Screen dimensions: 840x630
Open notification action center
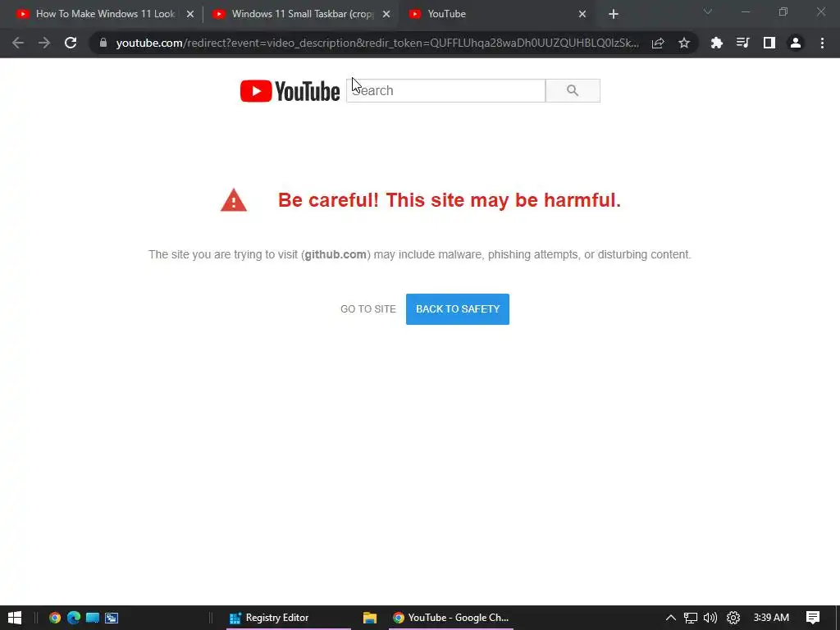click(813, 618)
